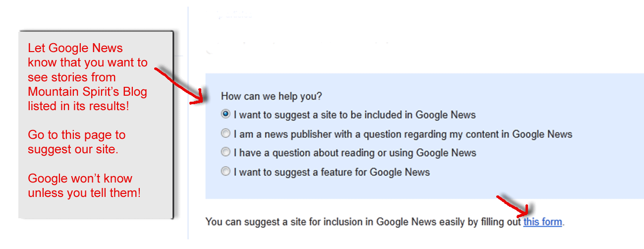
Task: Click the red arrow pointing at help options
Action: point(181,83)
